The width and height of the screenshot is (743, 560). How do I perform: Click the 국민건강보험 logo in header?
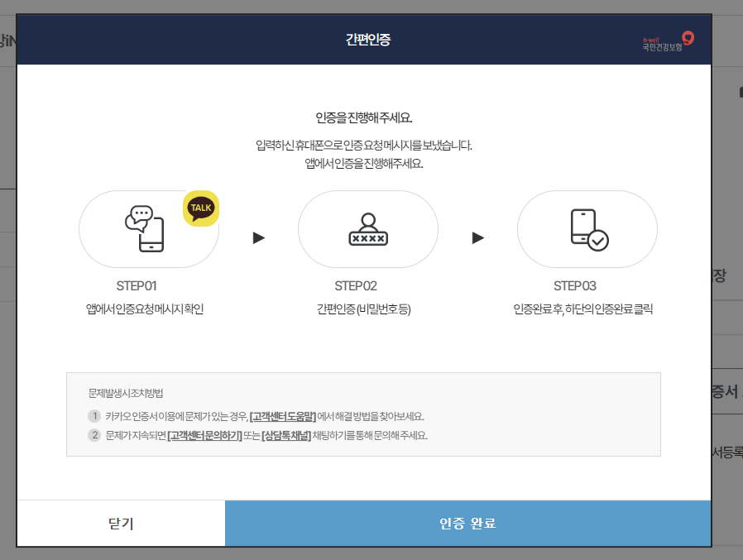(x=669, y=41)
